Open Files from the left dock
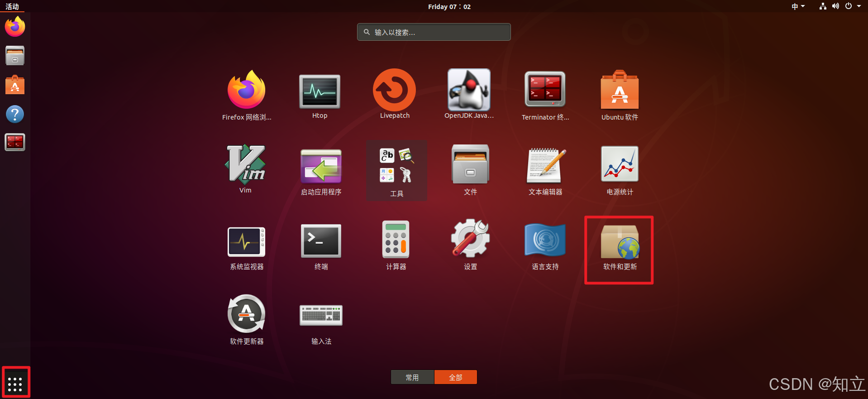Screen dimensions: 868x399 pyautogui.click(x=15, y=56)
